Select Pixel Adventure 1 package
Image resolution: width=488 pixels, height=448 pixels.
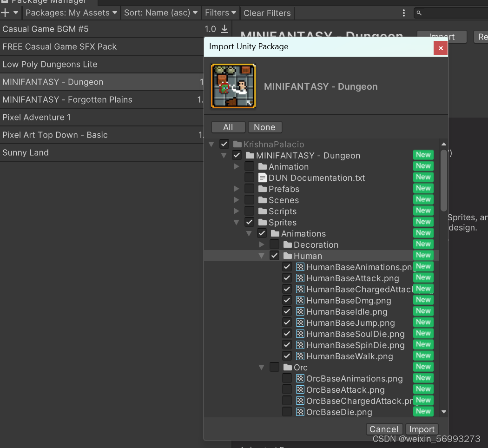click(102, 117)
